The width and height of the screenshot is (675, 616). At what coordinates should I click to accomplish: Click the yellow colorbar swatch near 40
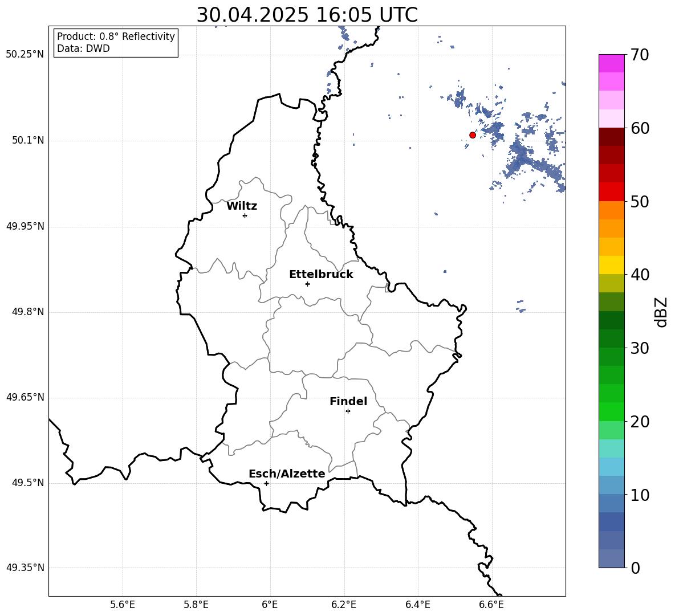point(611,265)
